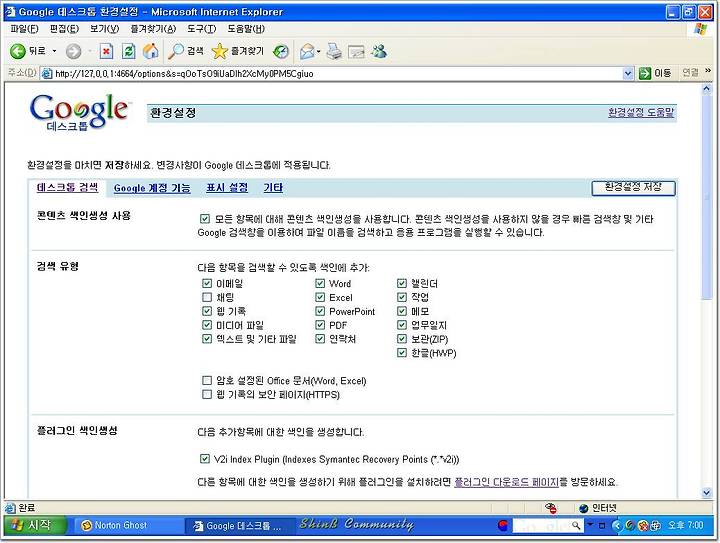Expand the toolbar overflow chevron »
The width and height of the screenshot is (720, 543).
click(708, 71)
